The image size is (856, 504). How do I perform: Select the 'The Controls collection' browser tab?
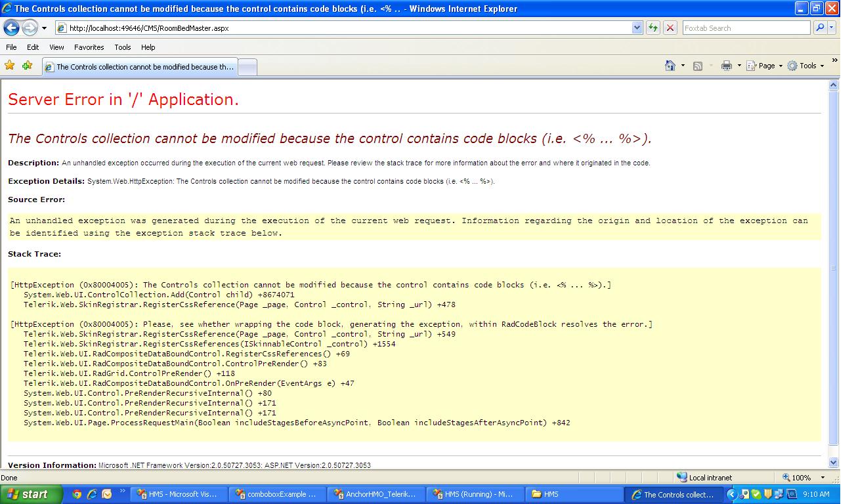point(139,67)
